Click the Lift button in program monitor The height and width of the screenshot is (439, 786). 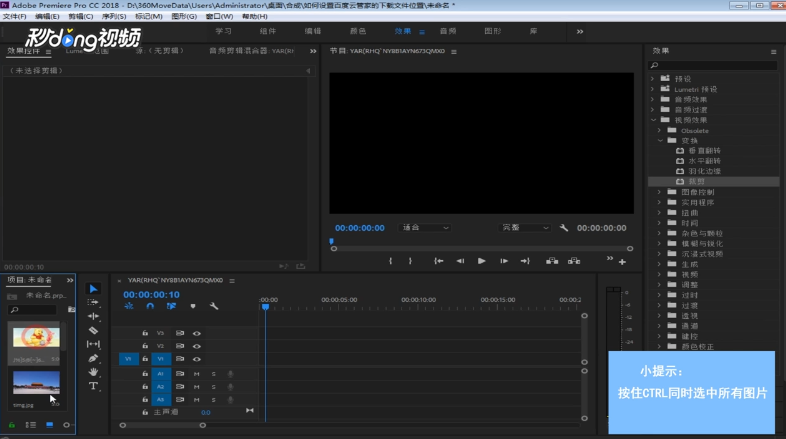[x=552, y=261]
